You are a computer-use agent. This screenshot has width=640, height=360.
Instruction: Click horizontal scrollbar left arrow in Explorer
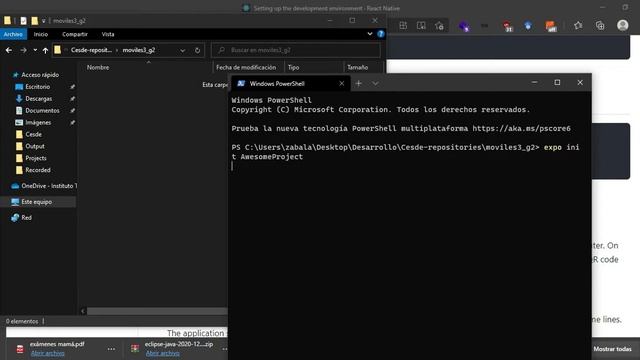(83, 311)
